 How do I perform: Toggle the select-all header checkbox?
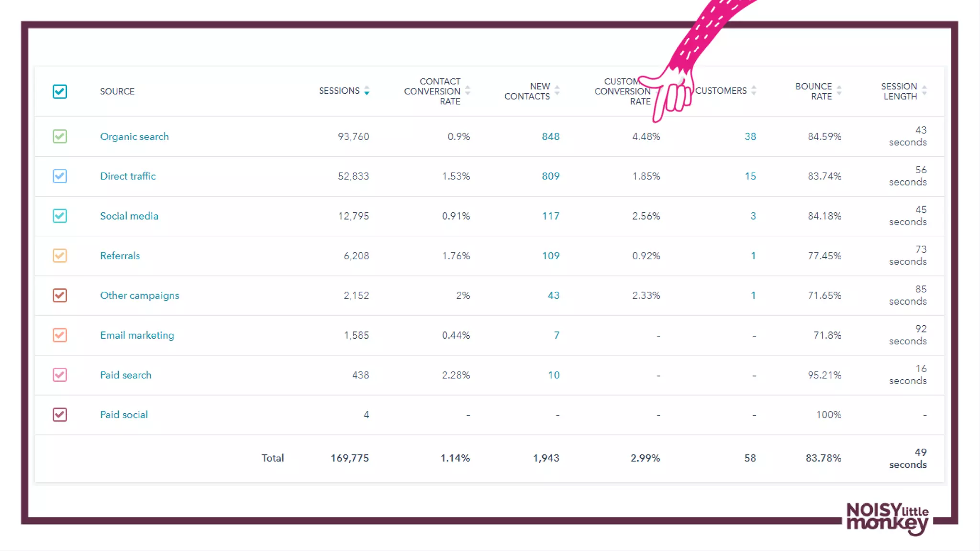[x=60, y=91]
